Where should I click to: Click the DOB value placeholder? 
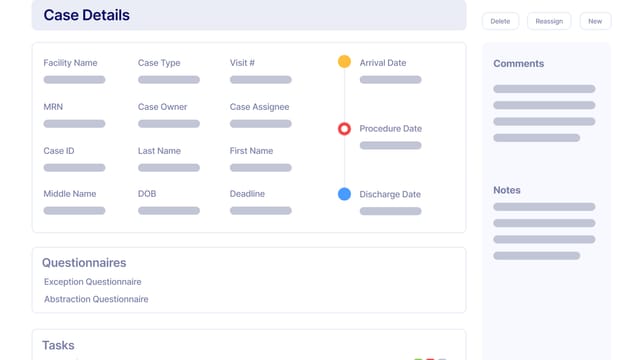click(169, 211)
